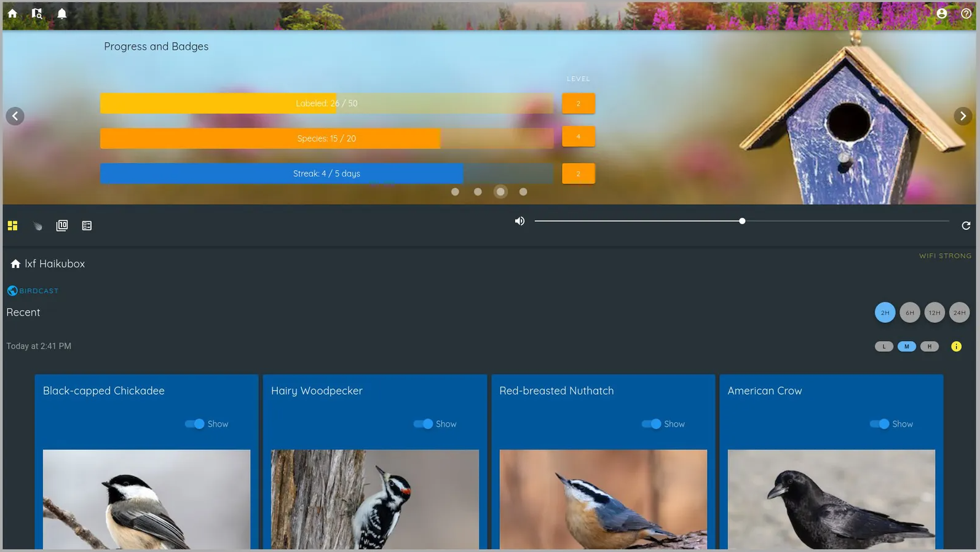Select the H sensitivity filter
The width and height of the screenshot is (980, 552).
[x=930, y=347]
